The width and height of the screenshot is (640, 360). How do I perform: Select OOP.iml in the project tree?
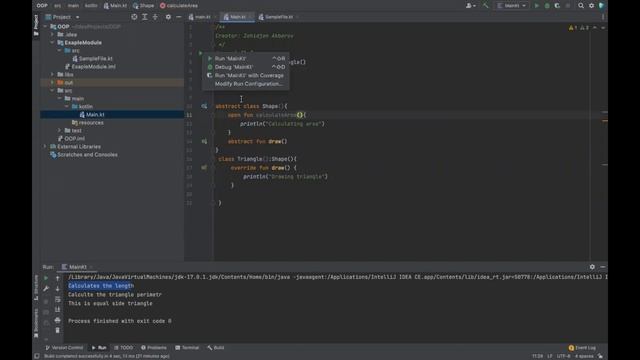click(x=74, y=139)
